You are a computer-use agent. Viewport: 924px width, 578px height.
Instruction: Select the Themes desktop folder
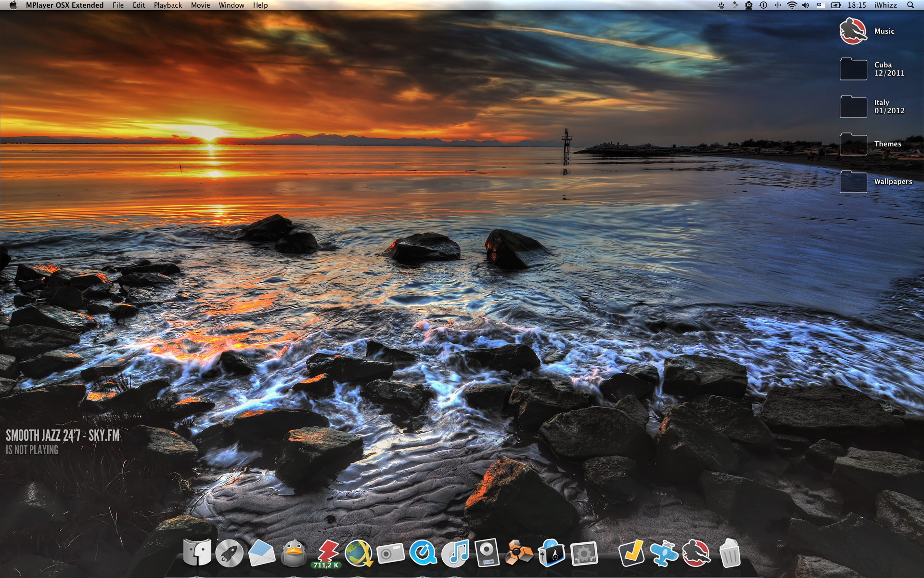(853, 144)
